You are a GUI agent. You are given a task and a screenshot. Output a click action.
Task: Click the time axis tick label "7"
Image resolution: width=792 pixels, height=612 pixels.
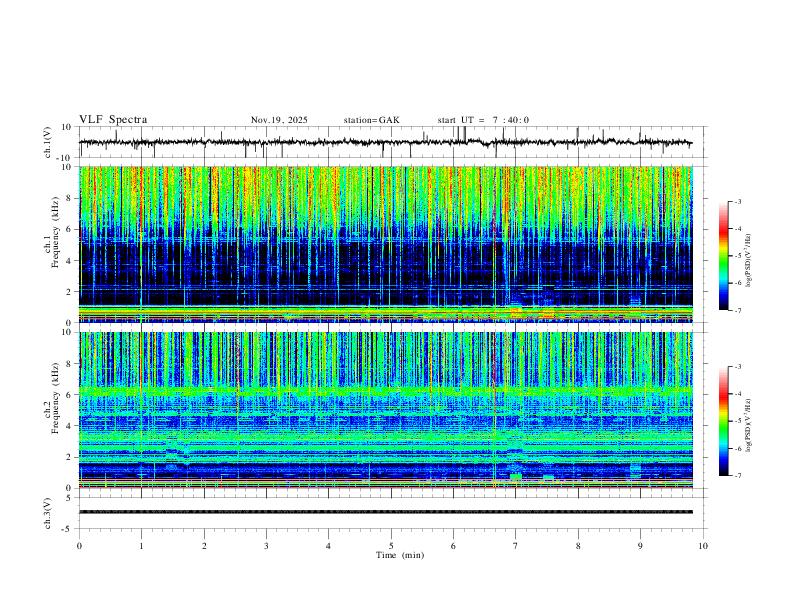[516, 546]
